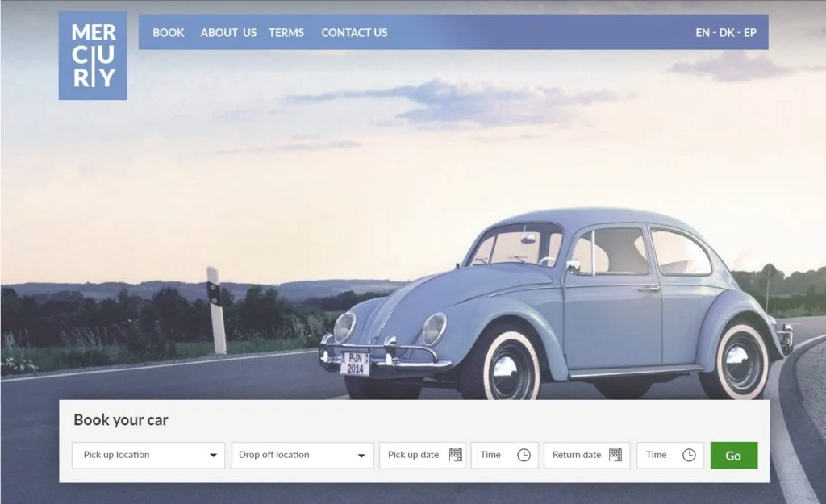Click the Return date field
This screenshot has height=504, width=826.
point(587,455)
